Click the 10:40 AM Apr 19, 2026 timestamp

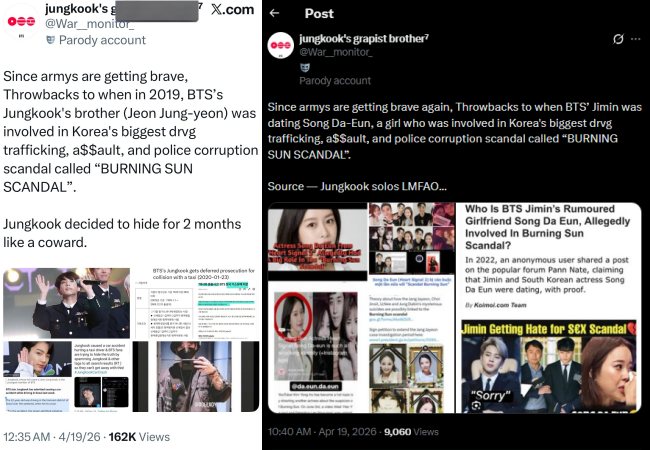coord(323,432)
